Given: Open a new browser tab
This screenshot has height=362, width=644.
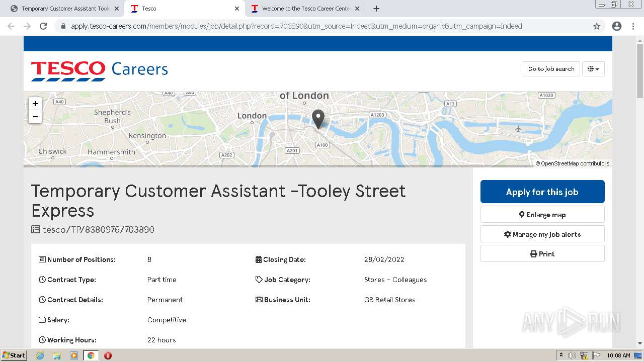Looking at the screenshot, I should point(376,9).
